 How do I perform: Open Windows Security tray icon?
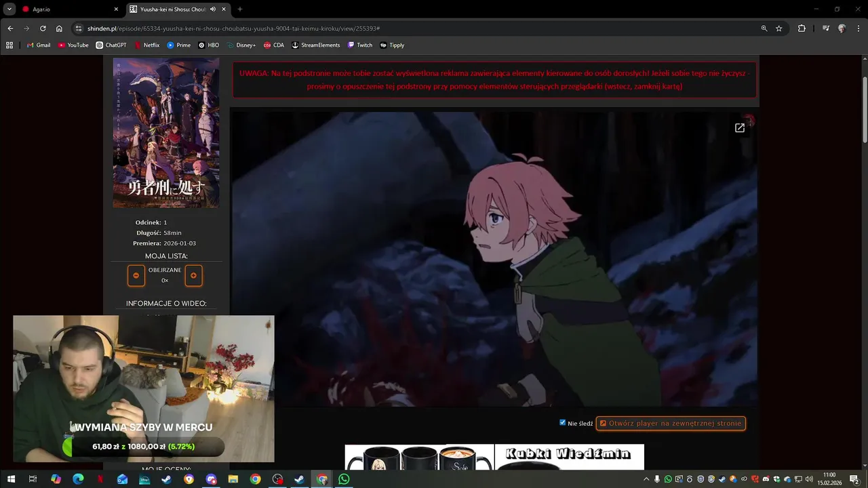(776, 479)
